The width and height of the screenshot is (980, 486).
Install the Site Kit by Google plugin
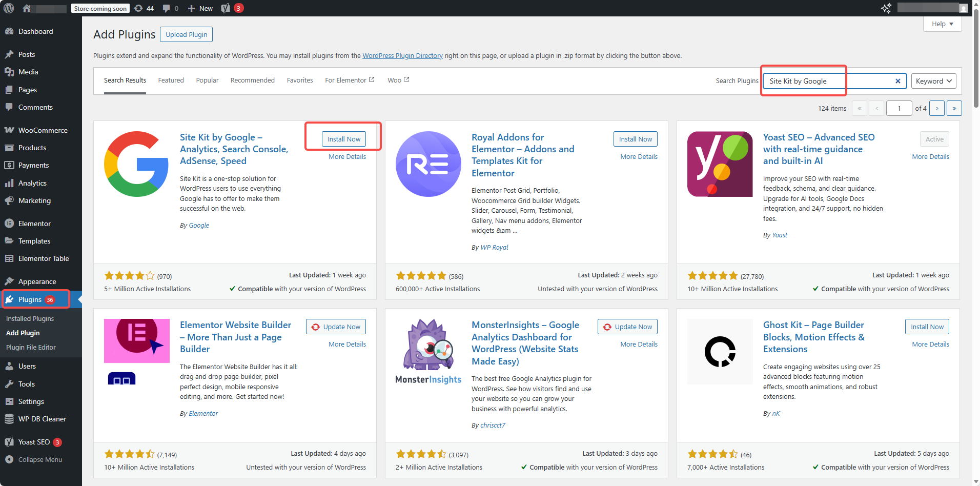click(x=343, y=138)
